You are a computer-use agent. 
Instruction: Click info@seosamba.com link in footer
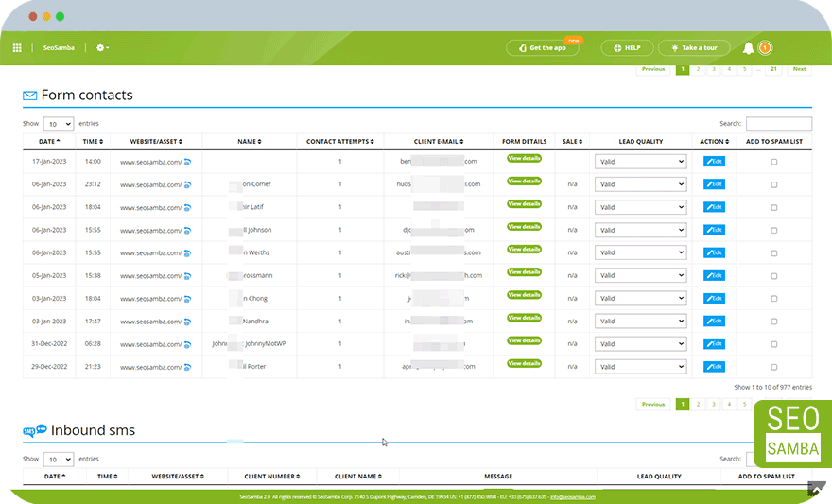573,497
